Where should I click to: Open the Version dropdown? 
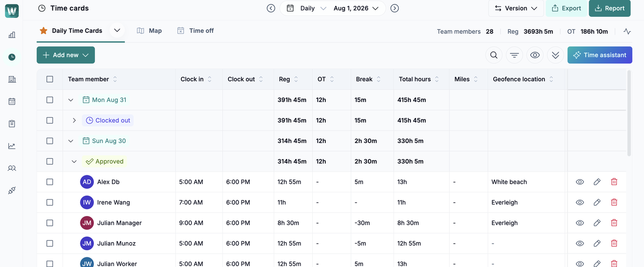(x=516, y=8)
